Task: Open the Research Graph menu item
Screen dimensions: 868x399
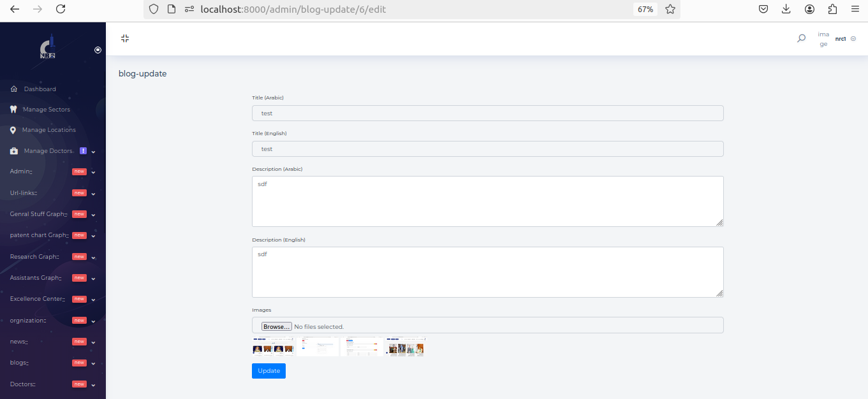Action: pyautogui.click(x=34, y=257)
